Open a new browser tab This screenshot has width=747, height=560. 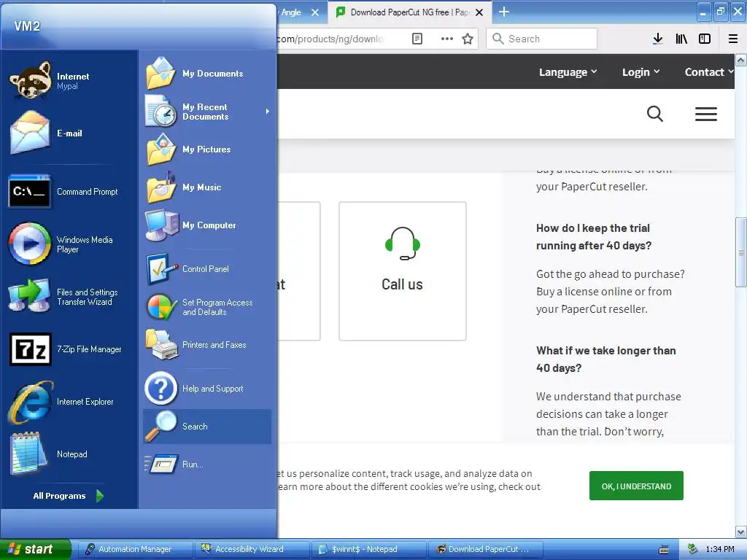tap(503, 12)
